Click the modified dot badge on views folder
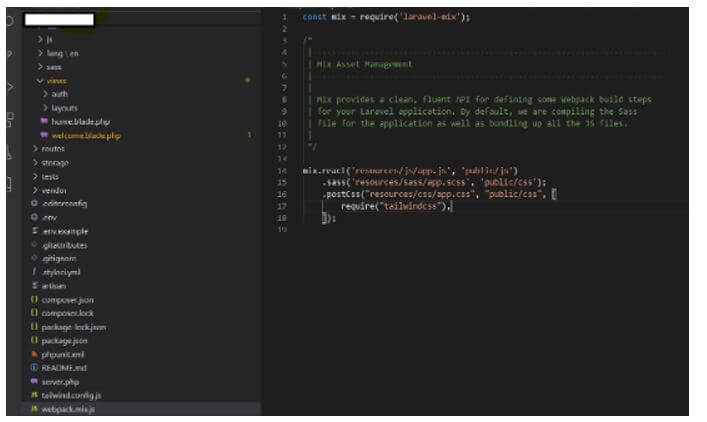The image size is (707, 422). click(x=247, y=80)
